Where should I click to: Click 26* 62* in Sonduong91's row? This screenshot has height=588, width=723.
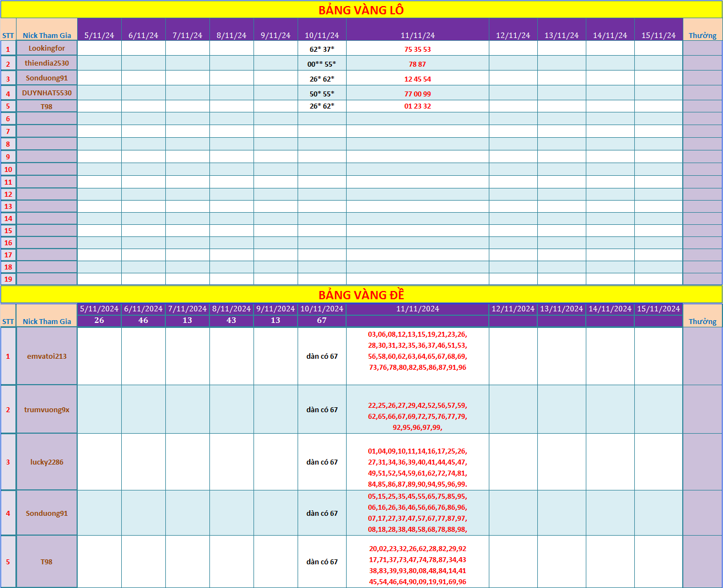[x=322, y=78]
